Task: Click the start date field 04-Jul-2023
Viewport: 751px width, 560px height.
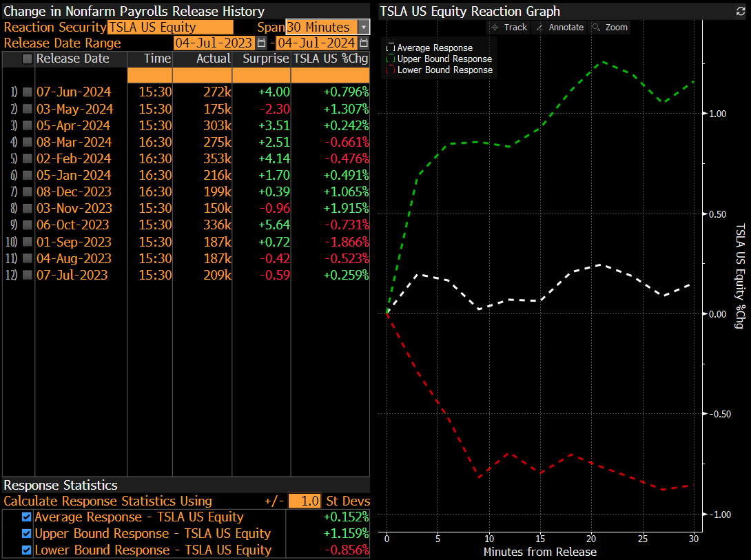Action: (214, 43)
